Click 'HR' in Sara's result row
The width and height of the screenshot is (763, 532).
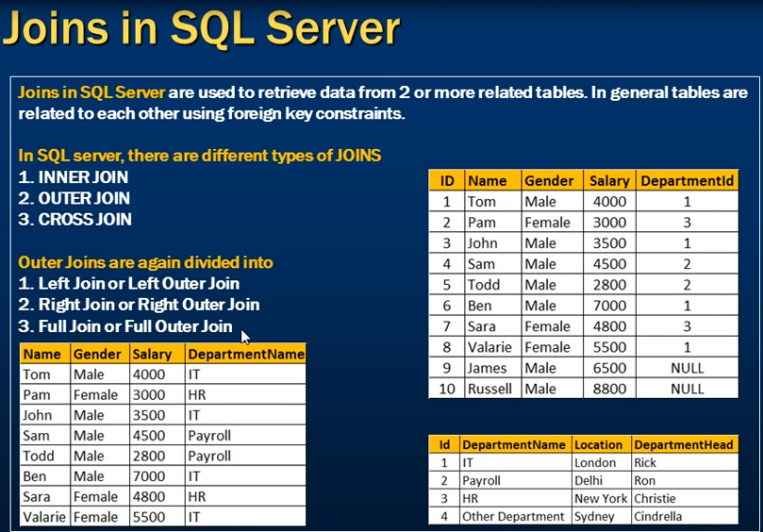point(246,496)
